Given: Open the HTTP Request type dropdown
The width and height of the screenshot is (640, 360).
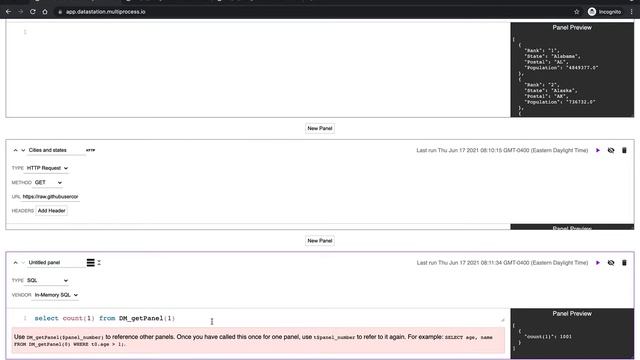Looking at the screenshot, I should pos(47,168).
